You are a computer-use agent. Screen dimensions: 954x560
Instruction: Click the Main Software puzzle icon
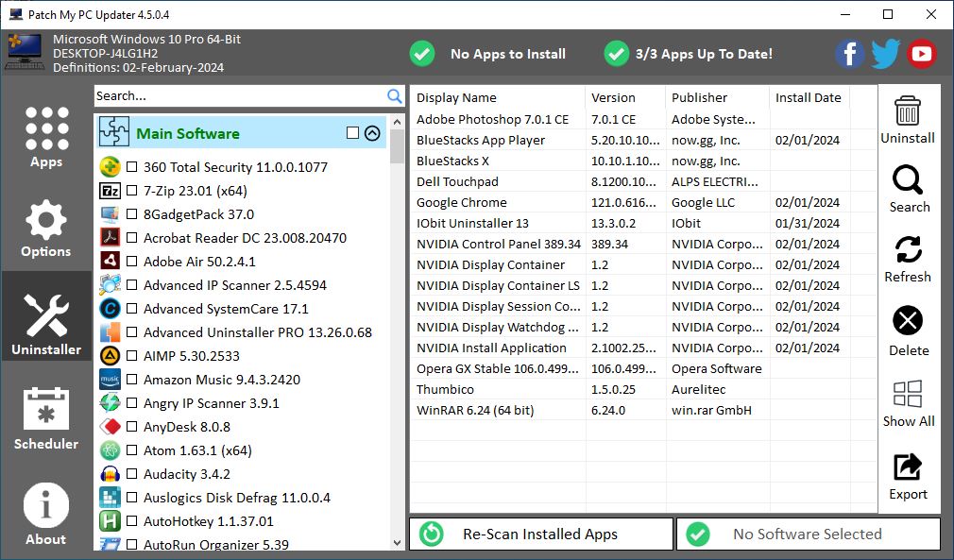click(114, 132)
